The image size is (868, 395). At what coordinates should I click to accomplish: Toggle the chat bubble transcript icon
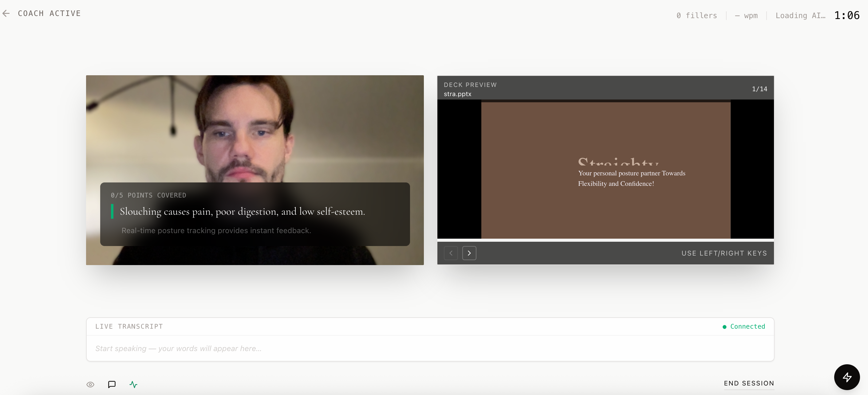pos(112,384)
